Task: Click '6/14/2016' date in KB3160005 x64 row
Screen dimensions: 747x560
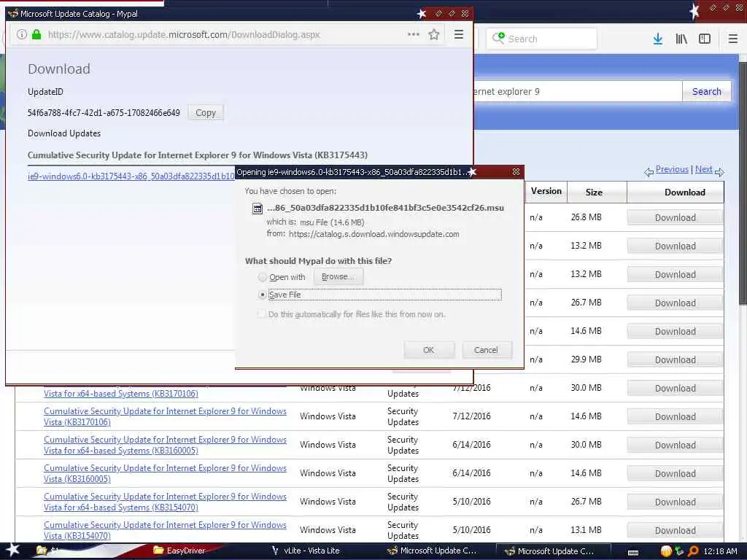Action: click(x=471, y=445)
